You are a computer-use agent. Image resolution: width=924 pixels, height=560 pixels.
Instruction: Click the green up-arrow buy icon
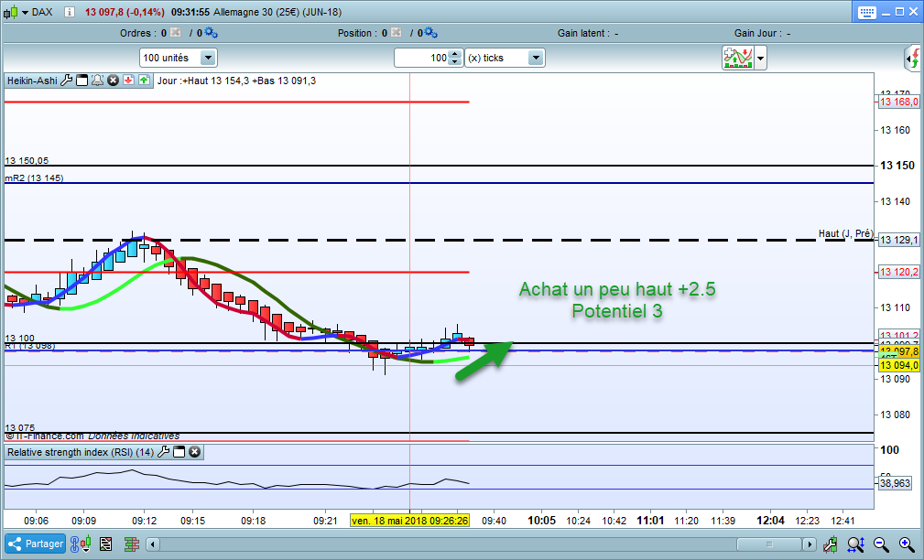[145, 81]
